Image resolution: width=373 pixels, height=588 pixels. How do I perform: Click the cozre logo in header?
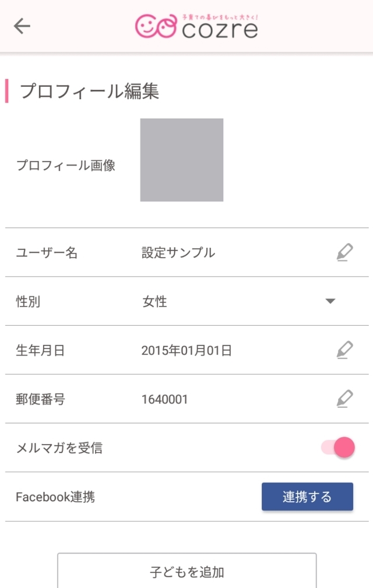(196, 26)
